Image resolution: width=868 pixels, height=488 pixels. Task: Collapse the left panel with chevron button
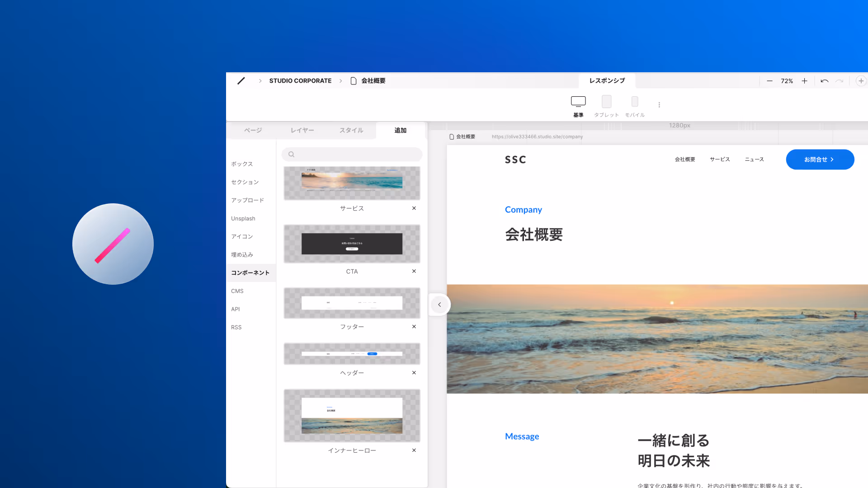pos(439,305)
